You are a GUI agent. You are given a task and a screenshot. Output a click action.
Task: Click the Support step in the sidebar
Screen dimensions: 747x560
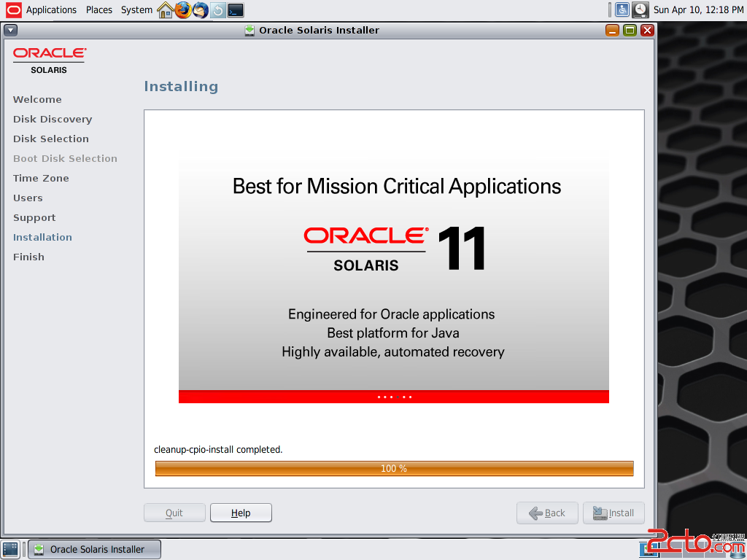(34, 217)
